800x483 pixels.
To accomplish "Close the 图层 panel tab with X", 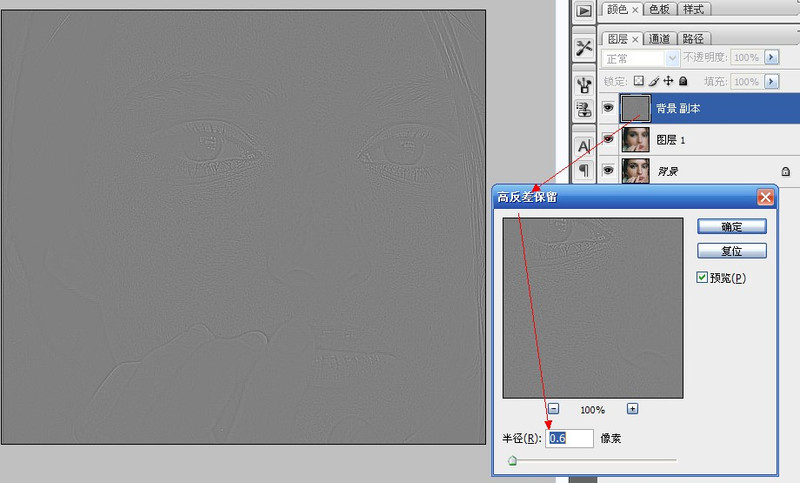I will click(635, 39).
